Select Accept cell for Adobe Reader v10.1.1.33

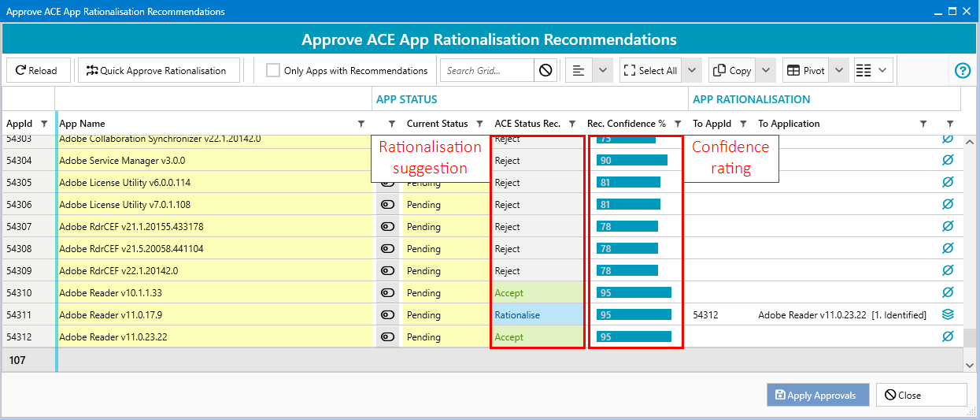538,292
